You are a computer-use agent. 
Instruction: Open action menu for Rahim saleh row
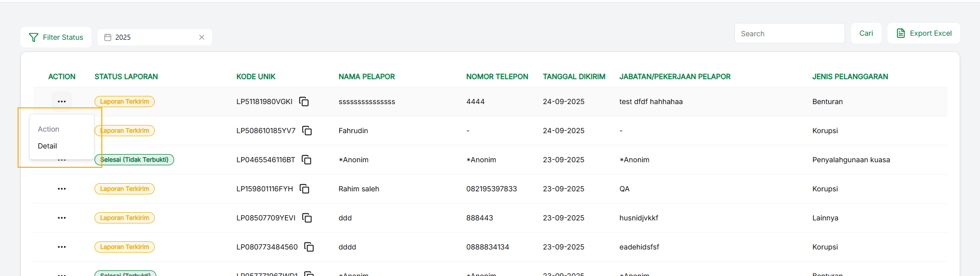tap(62, 189)
